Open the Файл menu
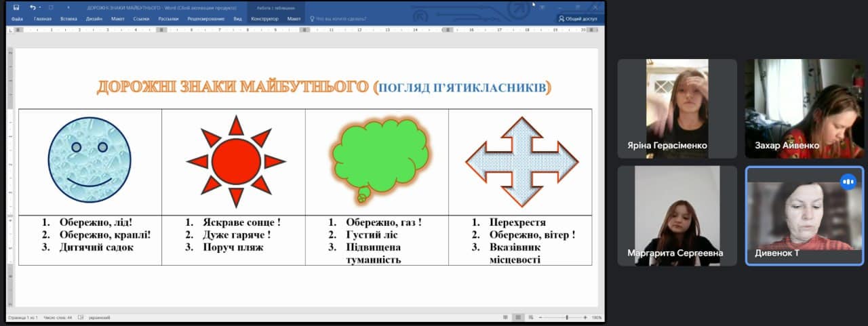The height and width of the screenshot is (326, 868). (x=17, y=19)
